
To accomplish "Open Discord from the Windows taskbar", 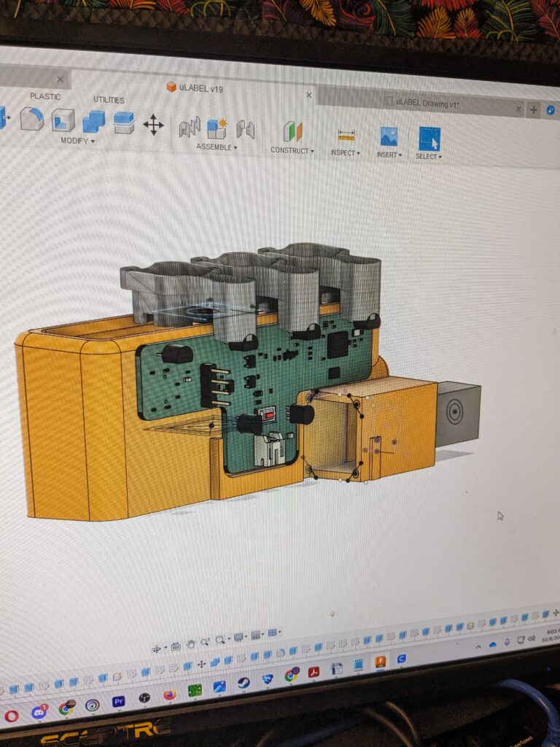I will [x=39, y=711].
